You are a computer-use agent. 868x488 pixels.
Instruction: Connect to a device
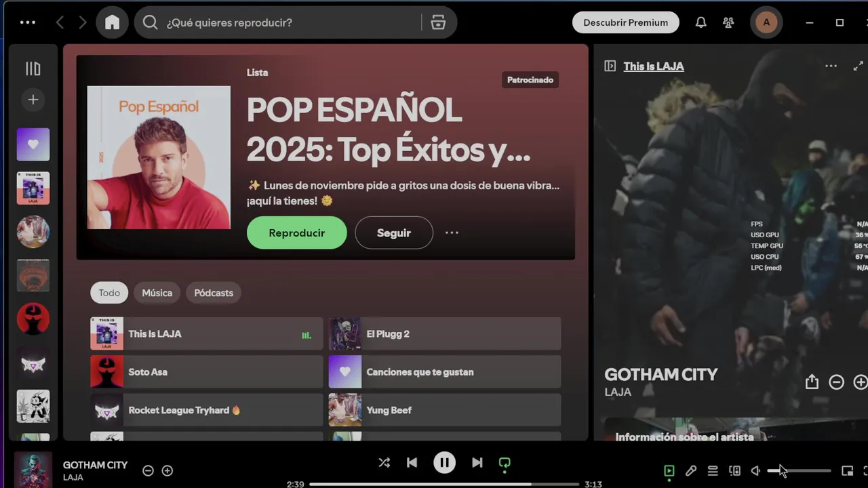[x=734, y=470]
